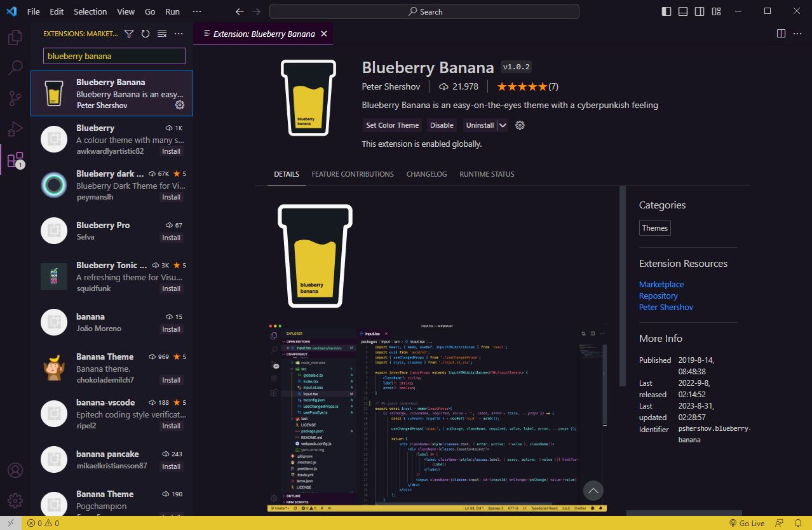
Task: Toggle the primary side bar
Action: (666, 11)
